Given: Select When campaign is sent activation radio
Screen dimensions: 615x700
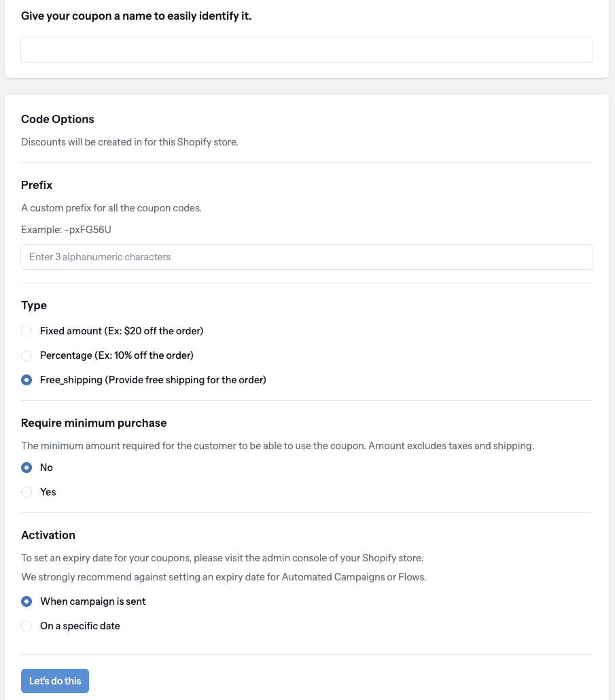Looking at the screenshot, I should [x=27, y=601].
